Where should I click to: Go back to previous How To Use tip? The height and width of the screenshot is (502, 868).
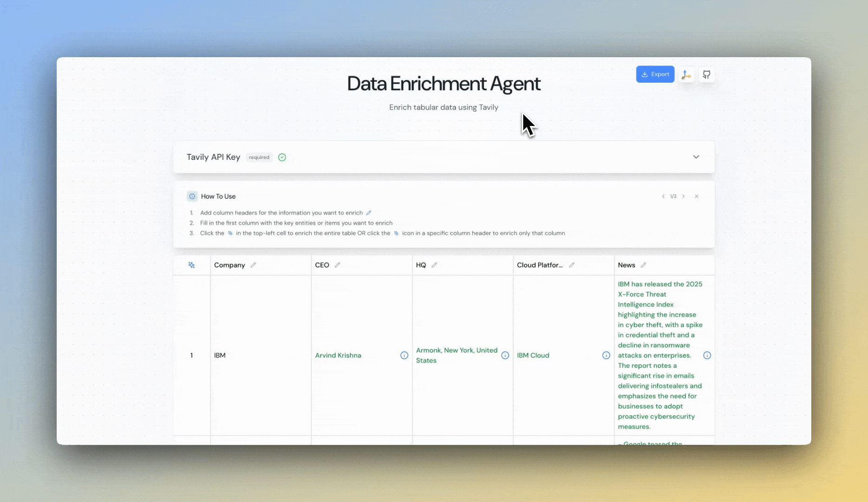click(x=663, y=196)
